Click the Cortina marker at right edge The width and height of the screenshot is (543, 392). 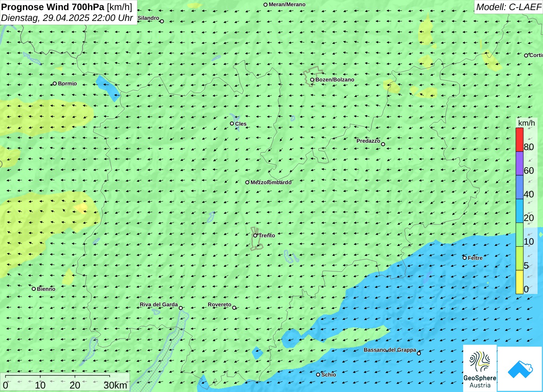point(526,55)
